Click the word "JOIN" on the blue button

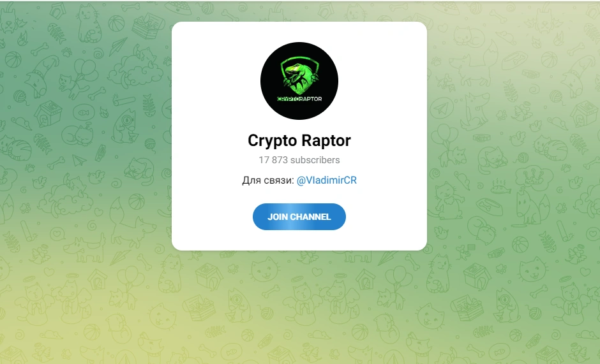coord(277,217)
